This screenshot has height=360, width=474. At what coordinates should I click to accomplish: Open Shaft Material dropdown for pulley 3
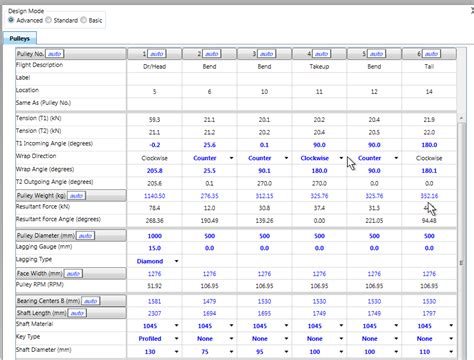(x=286, y=325)
